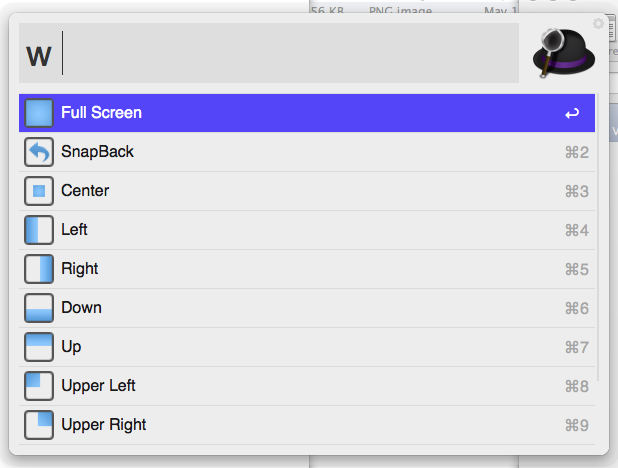Viewport: 618px width, 468px height.
Task: Click the results list scrollbar
Action: [599, 240]
